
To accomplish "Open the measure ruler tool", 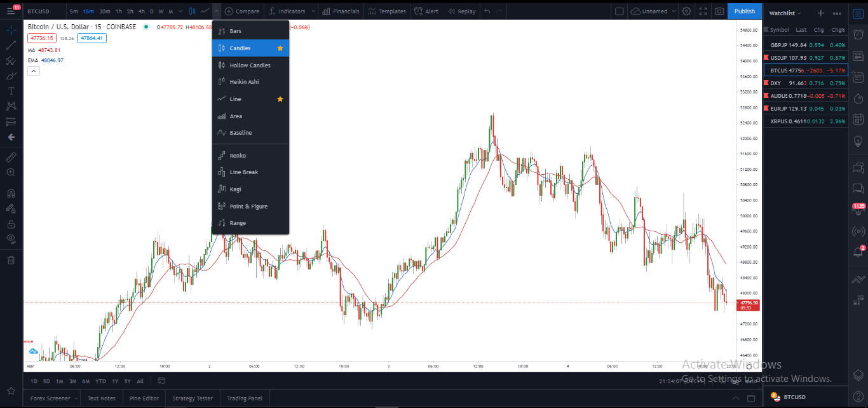I will (11, 156).
